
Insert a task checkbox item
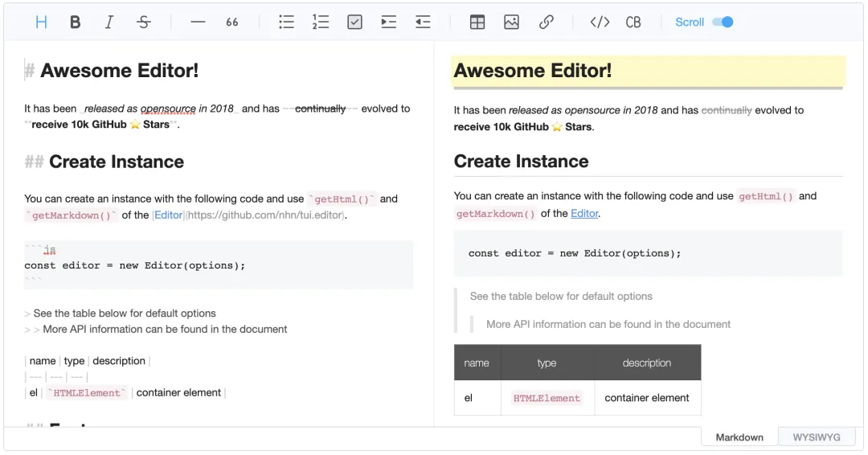(x=354, y=23)
